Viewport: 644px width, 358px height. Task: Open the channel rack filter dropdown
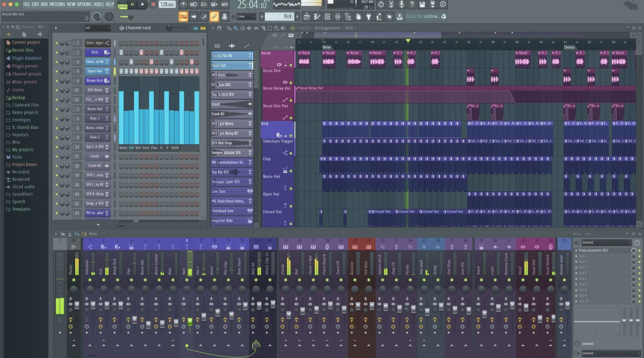(x=97, y=28)
